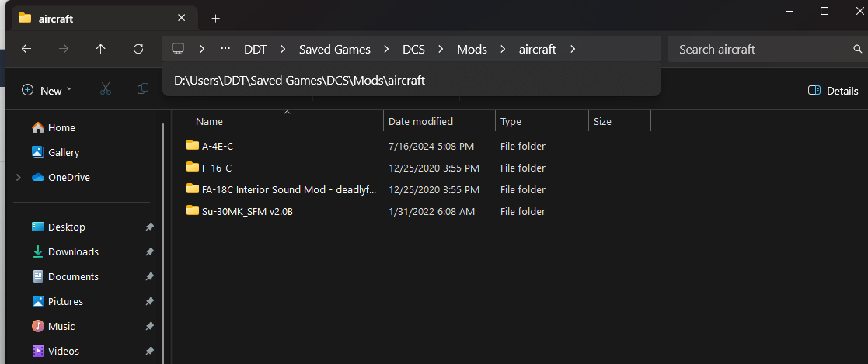This screenshot has width=868, height=364.
Task: Click the Su-30MK_SFM folder icon
Action: coord(193,210)
